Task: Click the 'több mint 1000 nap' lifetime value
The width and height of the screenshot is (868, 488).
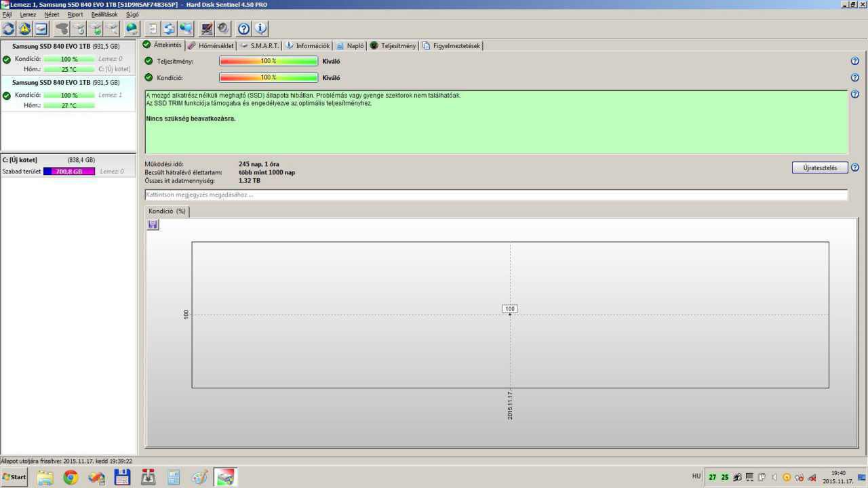Action: (267, 173)
